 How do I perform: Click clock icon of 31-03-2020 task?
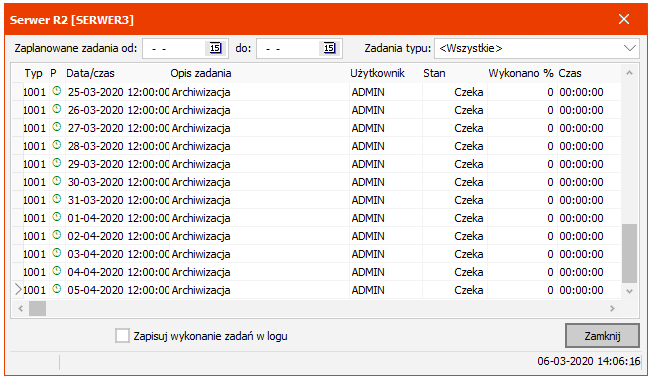point(57,199)
